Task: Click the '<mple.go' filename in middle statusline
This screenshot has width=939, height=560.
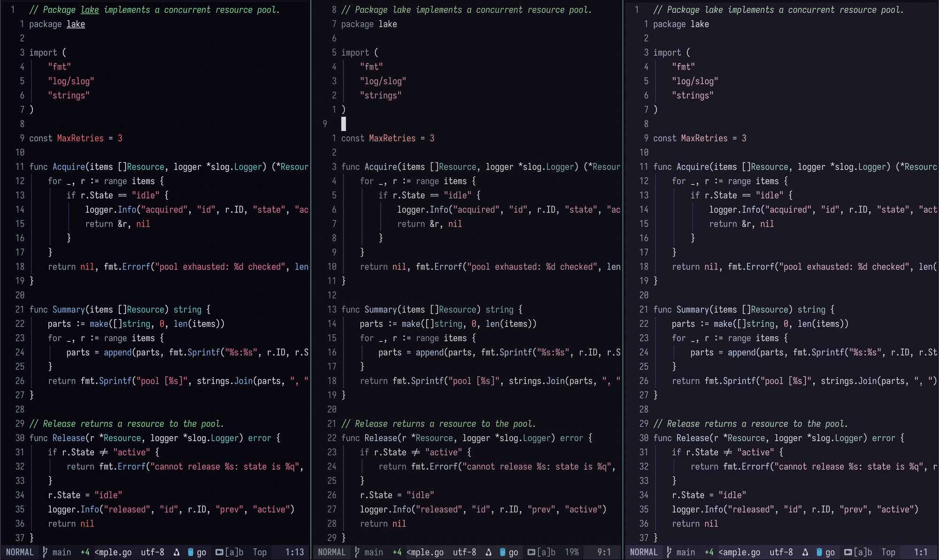Action: point(425,552)
